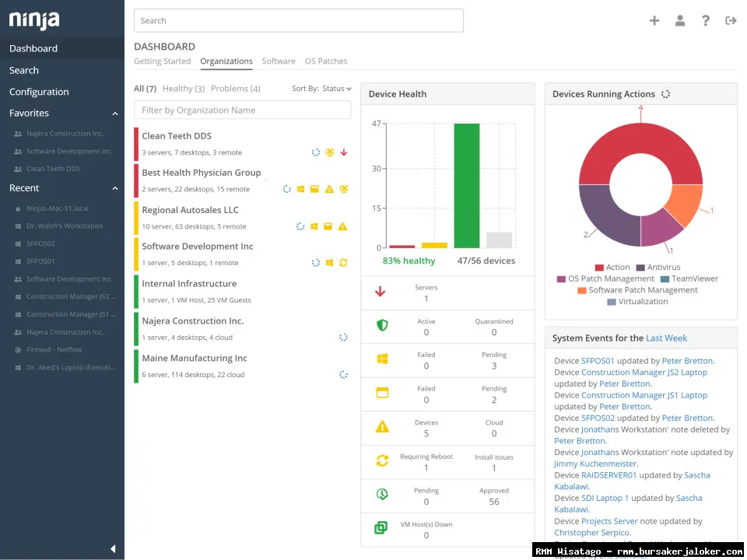
Task: Click the Ninja logo
Action: 34,20
